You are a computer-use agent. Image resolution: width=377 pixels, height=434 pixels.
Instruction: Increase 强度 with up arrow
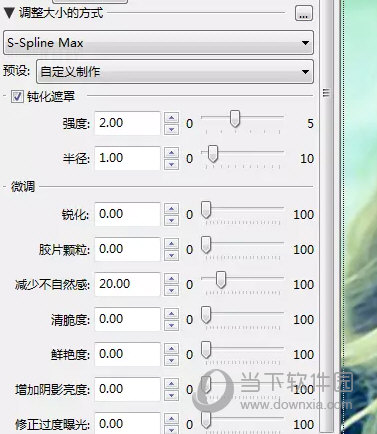tap(171, 118)
